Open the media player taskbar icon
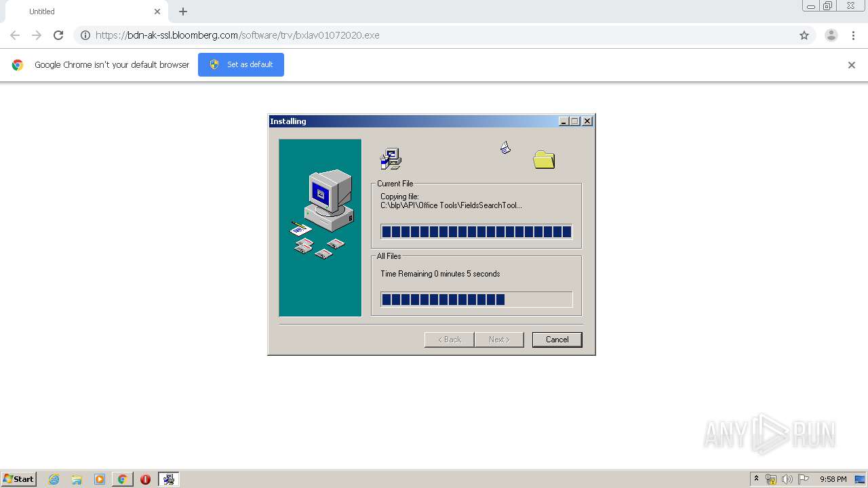The height and width of the screenshot is (488, 868). coord(100,479)
